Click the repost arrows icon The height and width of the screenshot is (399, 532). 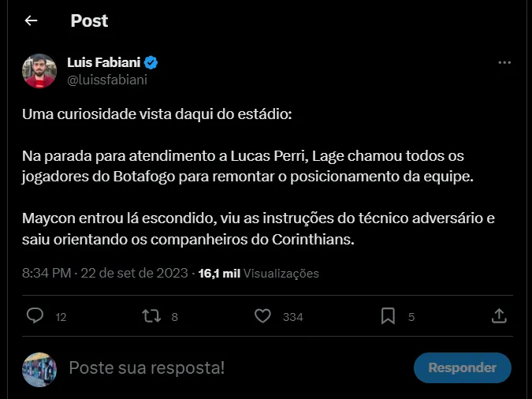pyautogui.click(x=150, y=316)
